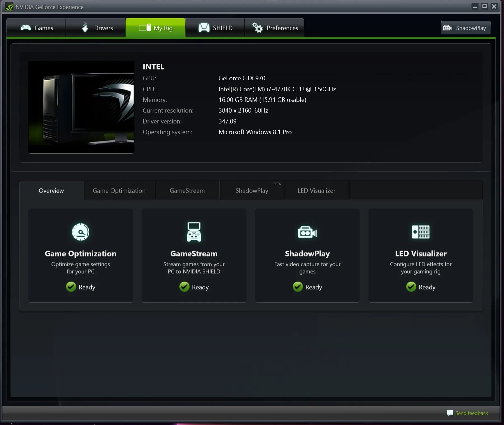Click the 3840 x 2160, 60Hz resolution value
Image resolution: width=504 pixels, height=425 pixels.
243,110
